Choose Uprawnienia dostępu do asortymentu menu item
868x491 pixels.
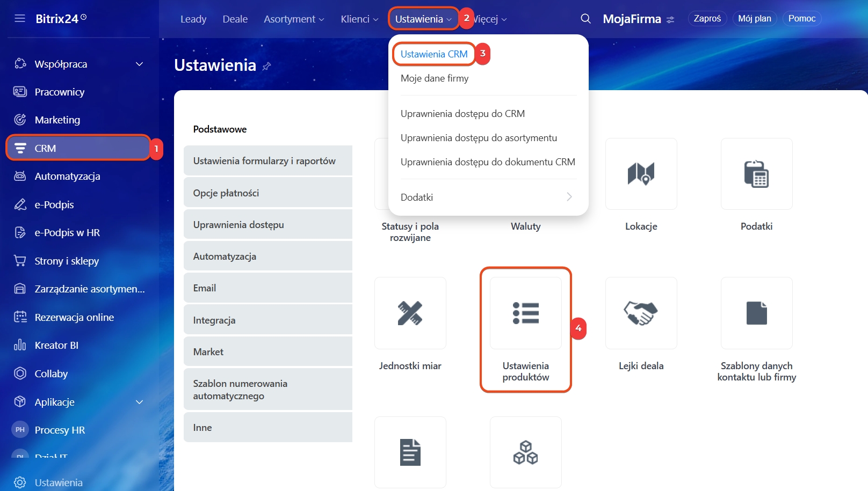click(x=479, y=138)
